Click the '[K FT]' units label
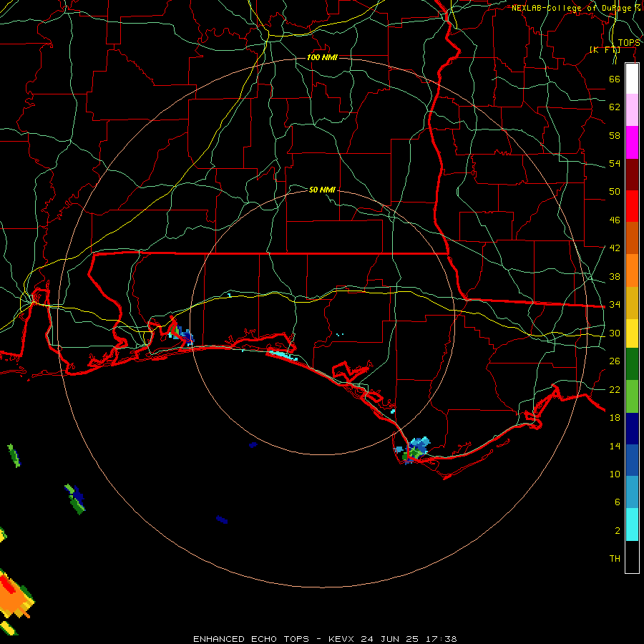The width and height of the screenshot is (644, 644). click(605, 49)
